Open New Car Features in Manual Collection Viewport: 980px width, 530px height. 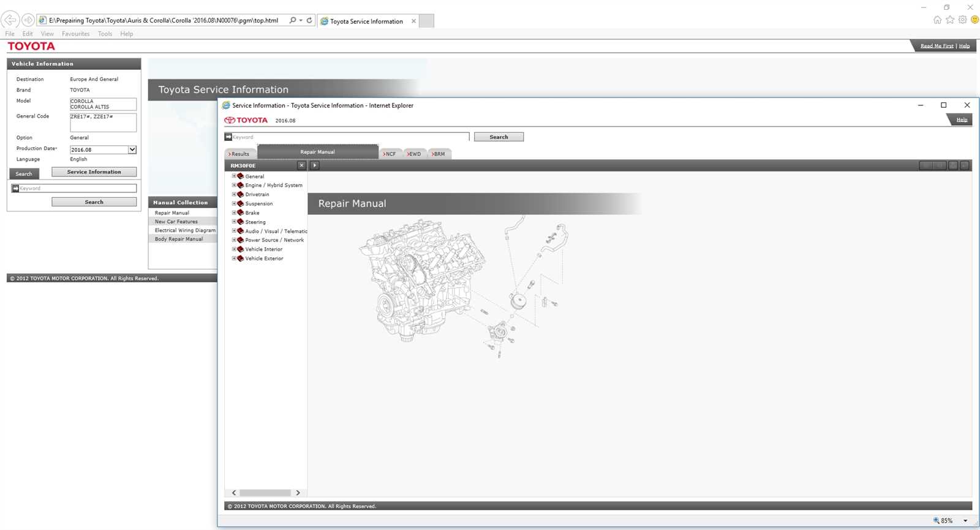[x=176, y=221]
